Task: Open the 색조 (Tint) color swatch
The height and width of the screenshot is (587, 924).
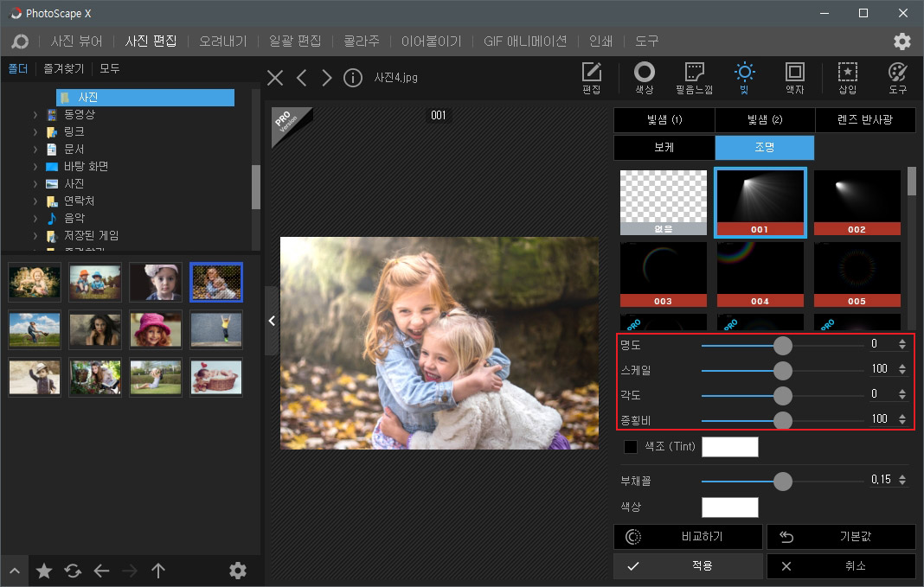Action: pos(730,447)
